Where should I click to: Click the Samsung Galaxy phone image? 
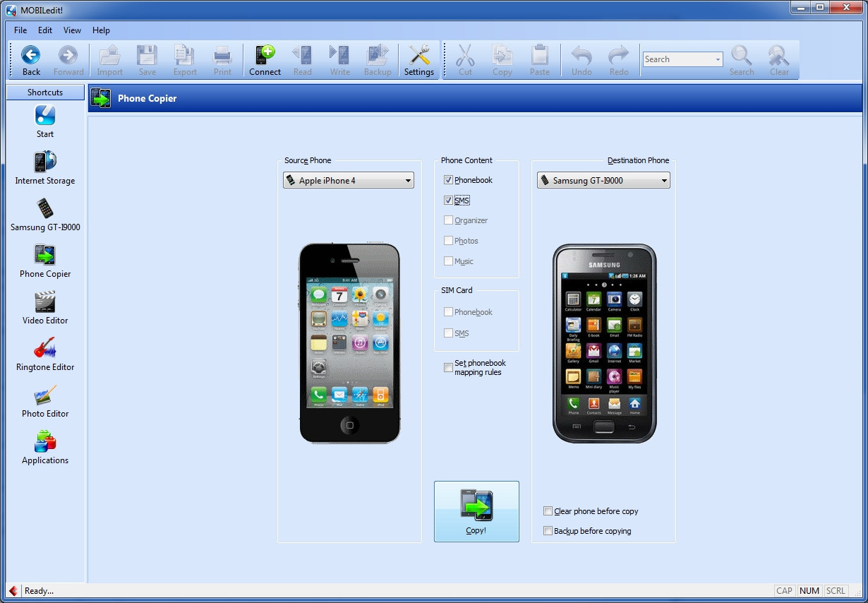point(604,343)
